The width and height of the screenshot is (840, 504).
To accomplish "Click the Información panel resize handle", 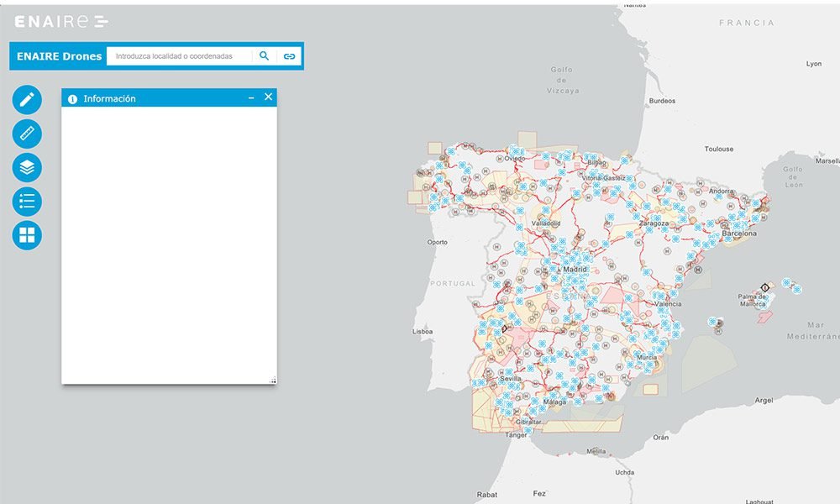I will click(x=273, y=380).
